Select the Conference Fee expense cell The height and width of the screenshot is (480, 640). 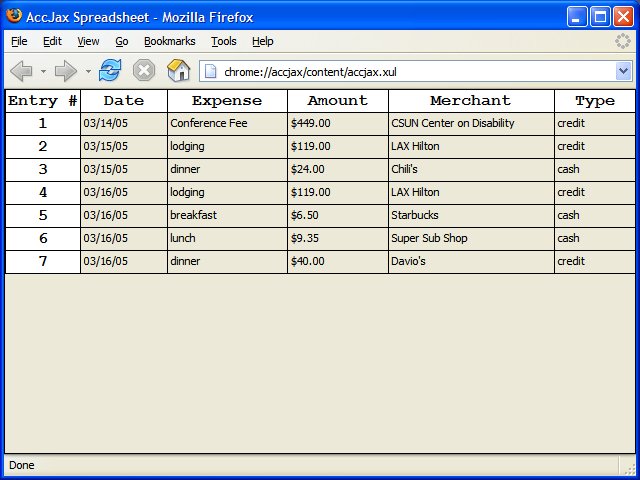[x=226, y=124]
